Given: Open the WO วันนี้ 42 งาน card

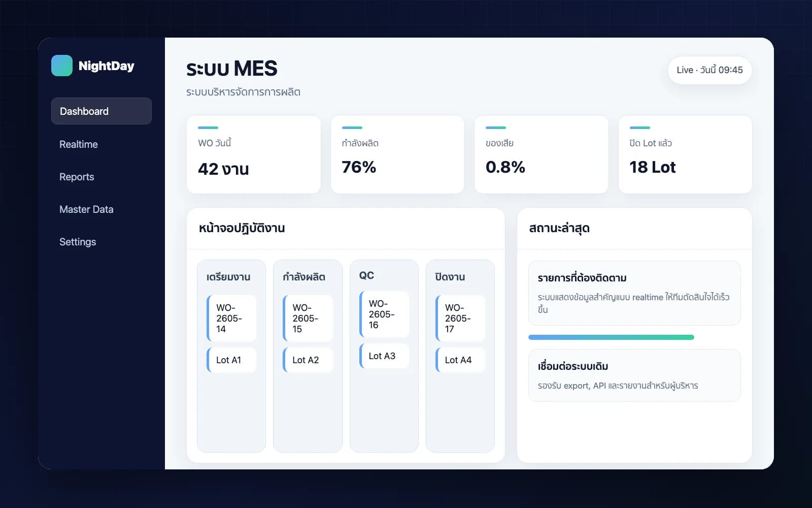Looking at the screenshot, I should pyautogui.click(x=254, y=154).
